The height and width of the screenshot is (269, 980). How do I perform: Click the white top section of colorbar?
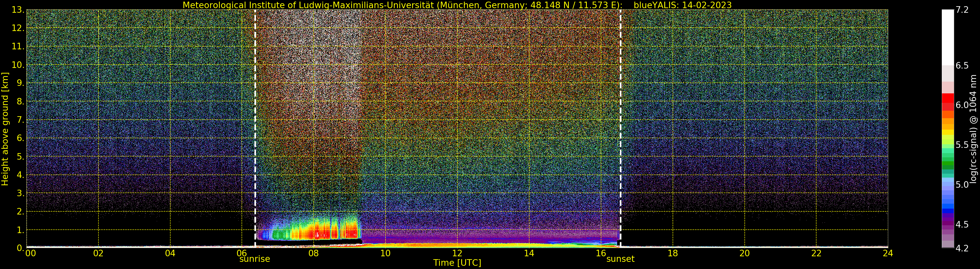coord(948,37)
